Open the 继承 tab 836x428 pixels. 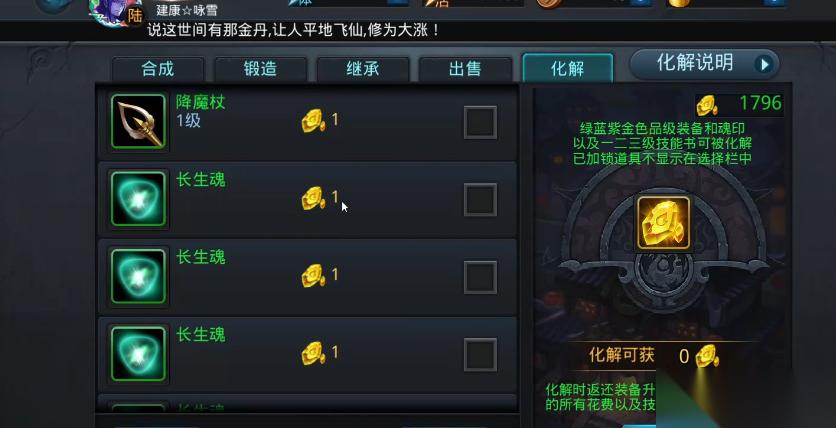(363, 69)
